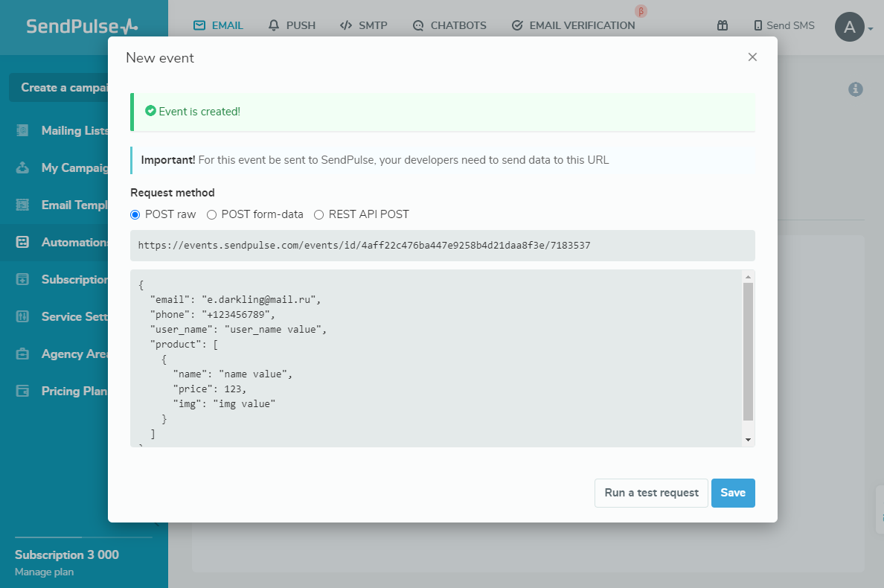
Task: Click the Service Settings sliders icon
Action: pyautogui.click(x=22, y=316)
